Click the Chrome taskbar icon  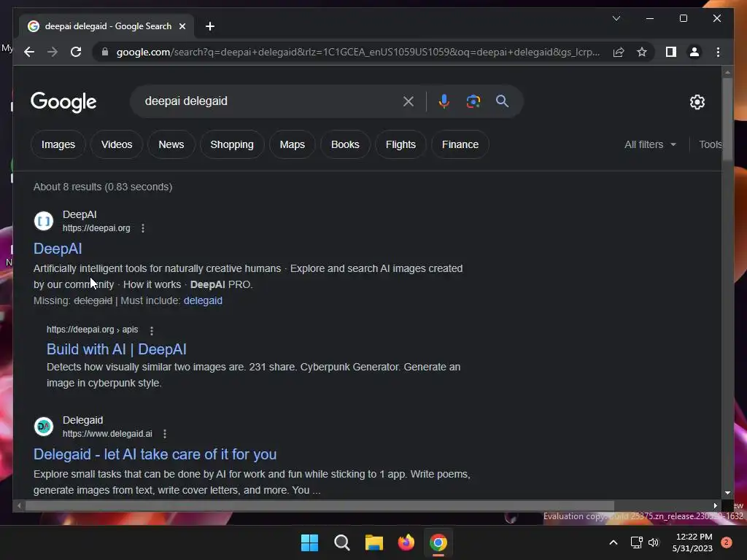(x=438, y=542)
